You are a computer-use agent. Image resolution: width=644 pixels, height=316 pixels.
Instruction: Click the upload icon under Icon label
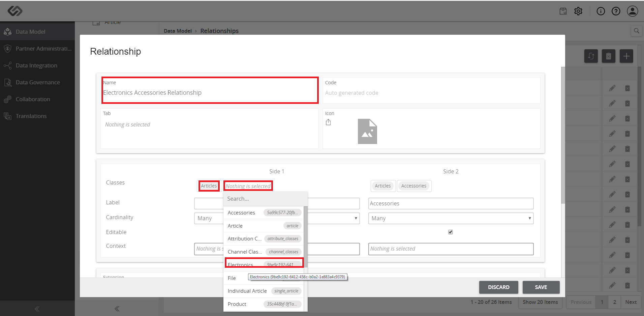point(328,122)
